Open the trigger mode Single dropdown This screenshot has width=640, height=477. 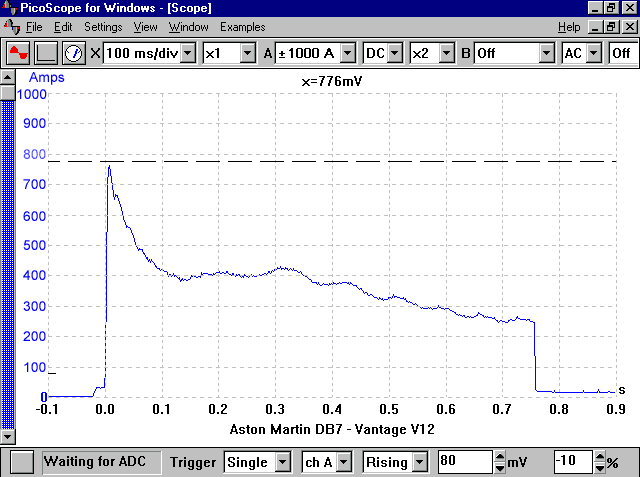click(x=283, y=462)
